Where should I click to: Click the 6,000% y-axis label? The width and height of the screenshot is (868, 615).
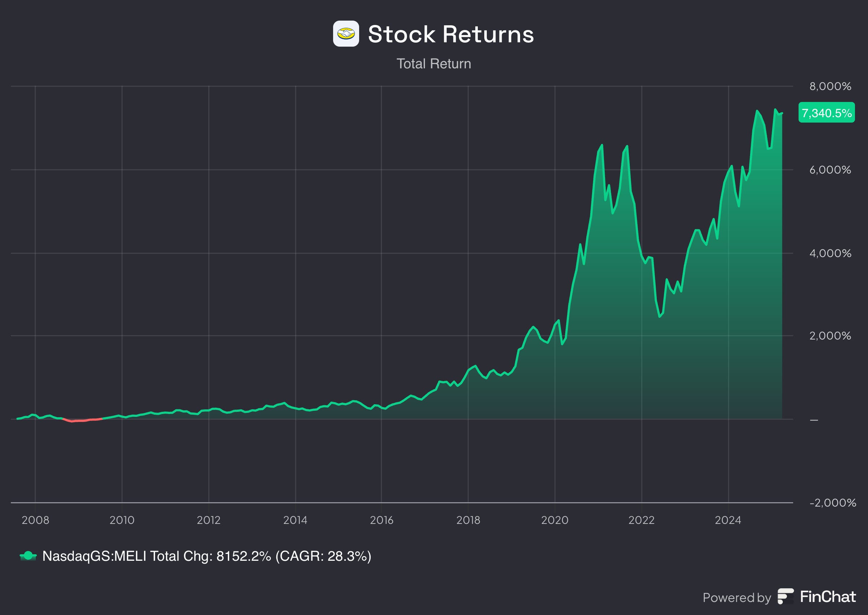click(830, 170)
